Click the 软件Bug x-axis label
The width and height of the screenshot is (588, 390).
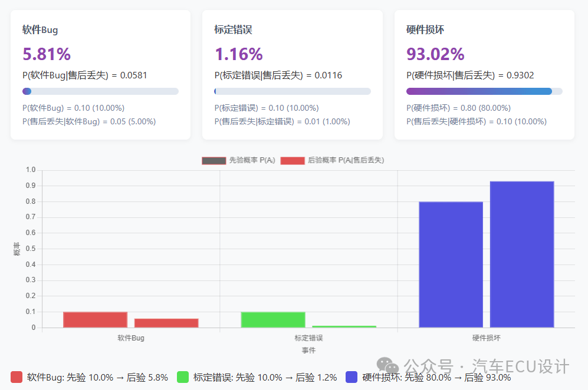pyautogui.click(x=131, y=338)
